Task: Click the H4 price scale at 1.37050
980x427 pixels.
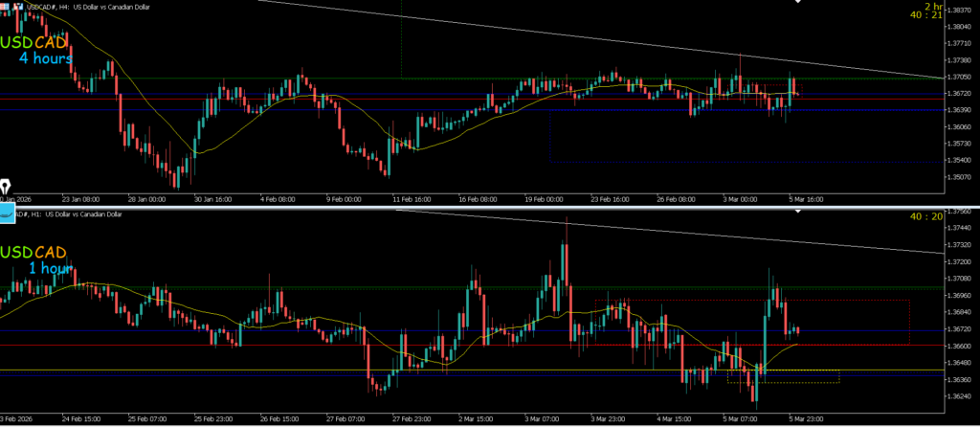Action: click(958, 77)
